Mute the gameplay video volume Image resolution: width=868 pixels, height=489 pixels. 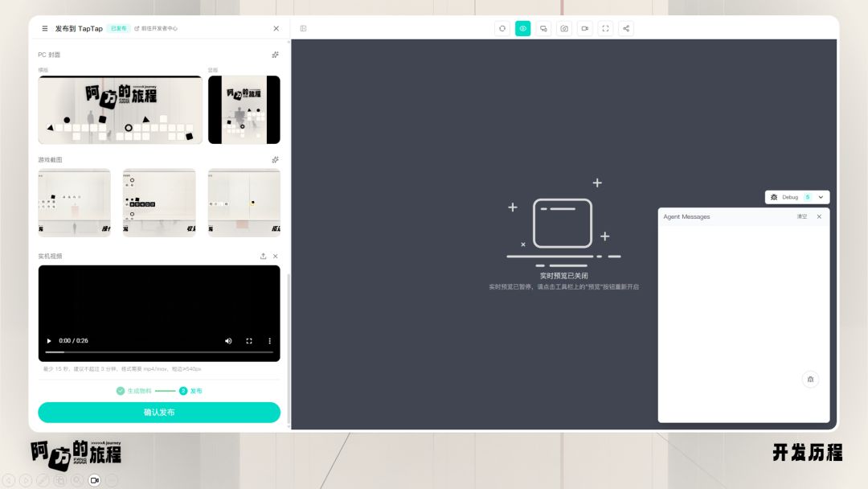click(x=228, y=340)
